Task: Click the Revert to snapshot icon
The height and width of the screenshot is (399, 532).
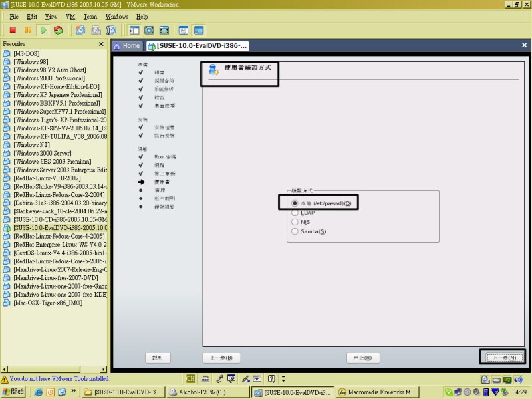Action: pyautogui.click(x=96, y=30)
